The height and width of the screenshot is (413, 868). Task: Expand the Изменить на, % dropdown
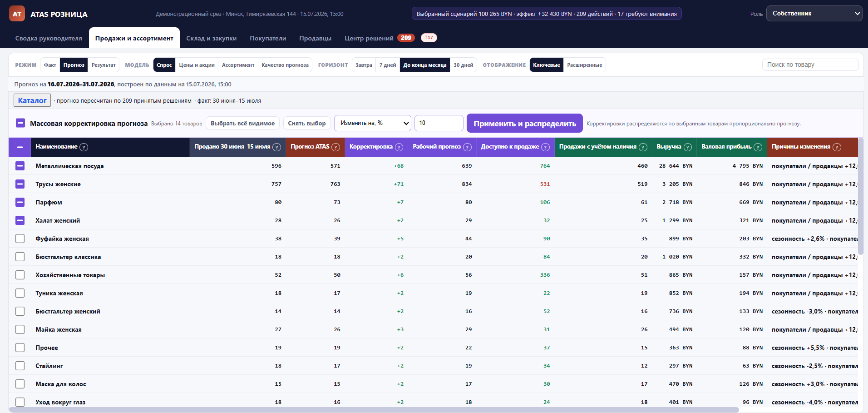[373, 123]
